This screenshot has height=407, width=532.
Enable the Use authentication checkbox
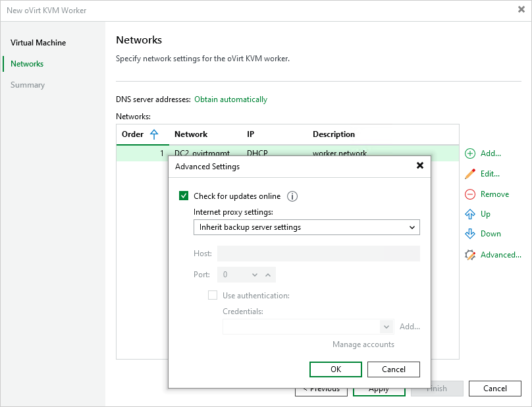click(213, 295)
